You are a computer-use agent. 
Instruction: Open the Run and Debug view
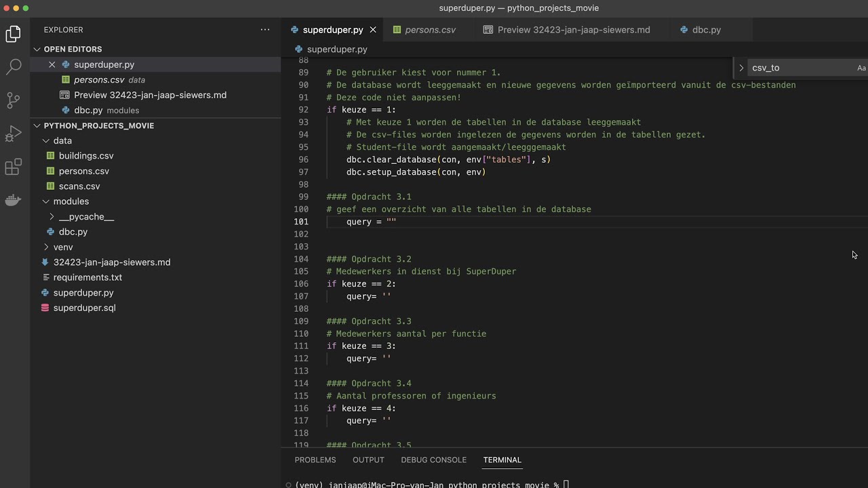pyautogui.click(x=14, y=134)
